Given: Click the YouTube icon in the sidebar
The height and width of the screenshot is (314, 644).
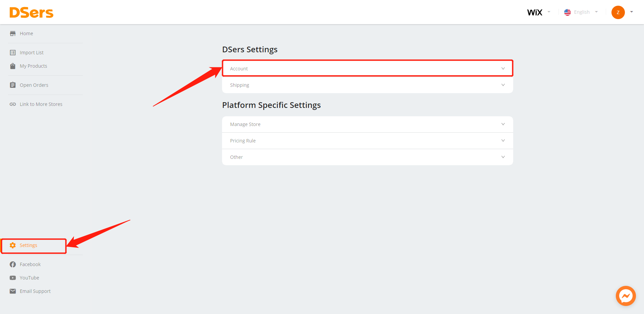Looking at the screenshot, I should (13, 278).
